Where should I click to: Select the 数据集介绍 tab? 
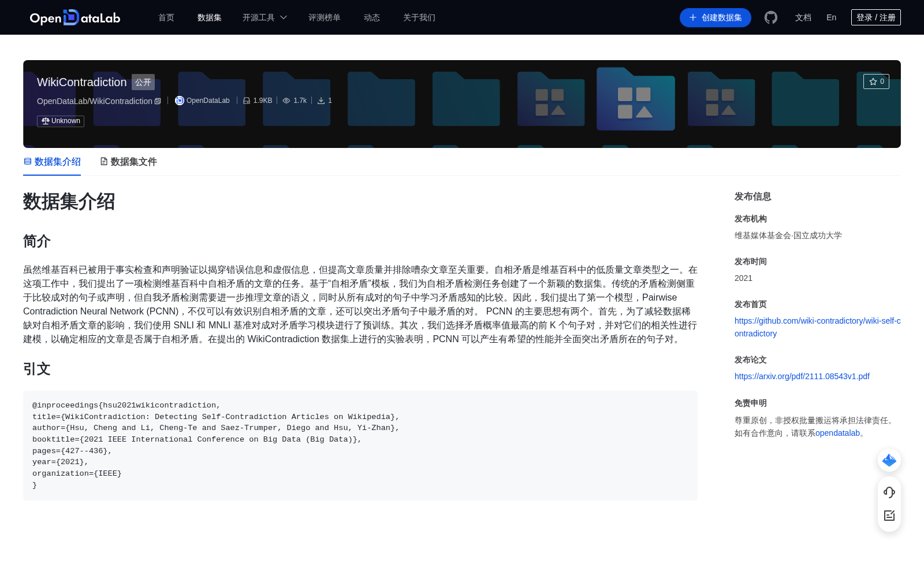pyautogui.click(x=52, y=162)
